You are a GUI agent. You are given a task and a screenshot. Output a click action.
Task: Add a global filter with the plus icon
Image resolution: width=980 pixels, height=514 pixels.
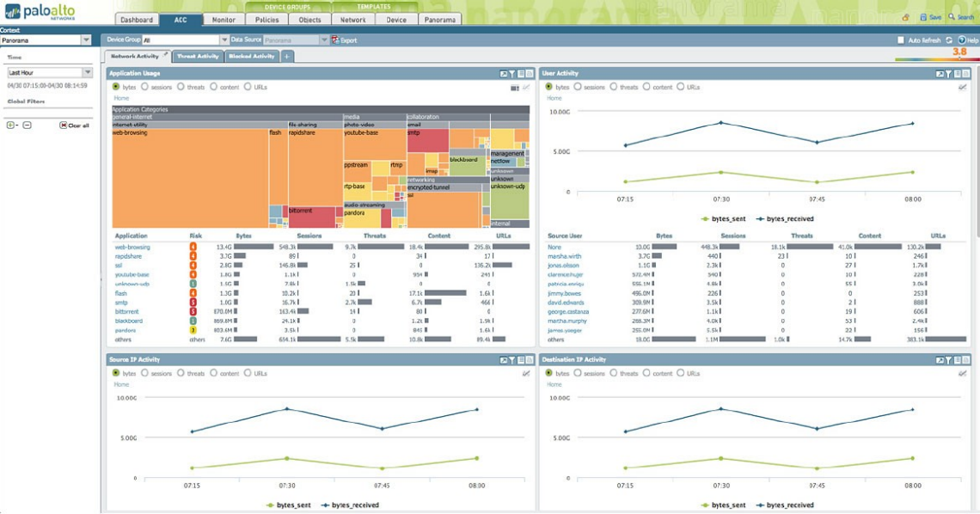(x=11, y=125)
